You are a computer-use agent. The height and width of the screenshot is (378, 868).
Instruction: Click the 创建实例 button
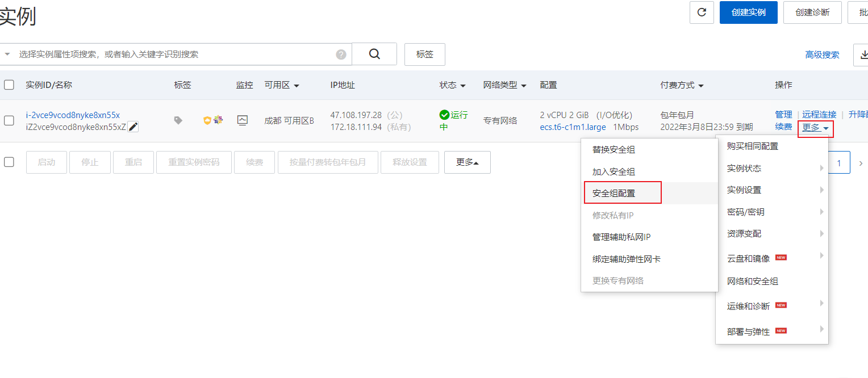point(749,12)
